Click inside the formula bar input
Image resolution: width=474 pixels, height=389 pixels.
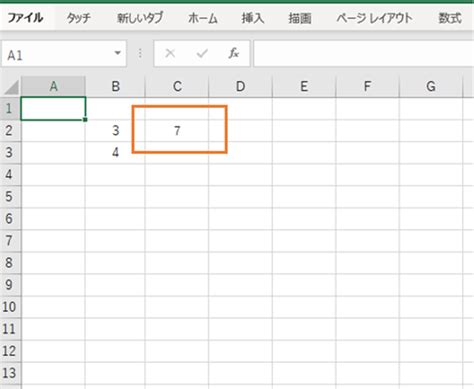point(364,53)
